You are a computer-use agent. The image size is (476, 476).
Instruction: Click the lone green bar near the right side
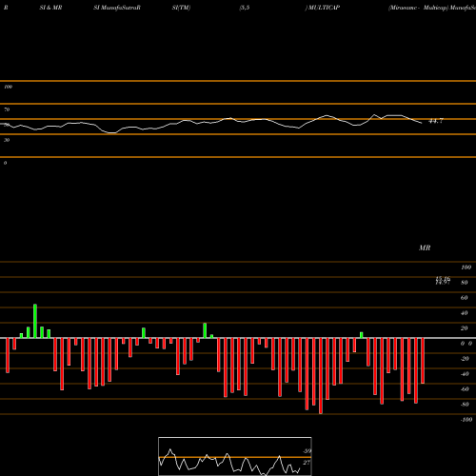(x=362, y=335)
